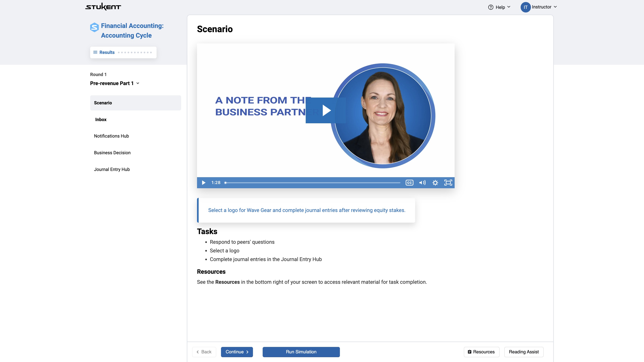The height and width of the screenshot is (362, 644).
Task: Click the small play icon in the video control bar
Action: 203,183
